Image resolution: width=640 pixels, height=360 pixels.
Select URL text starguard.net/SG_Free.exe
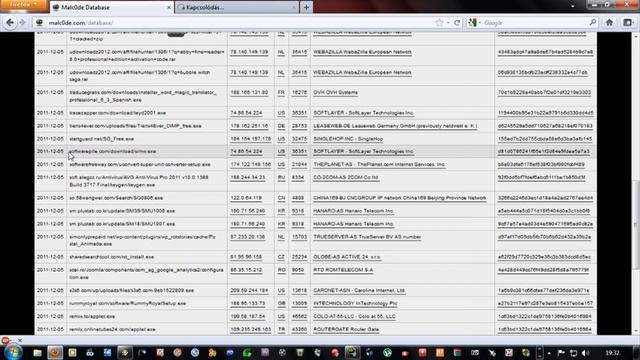click(101, 139)
